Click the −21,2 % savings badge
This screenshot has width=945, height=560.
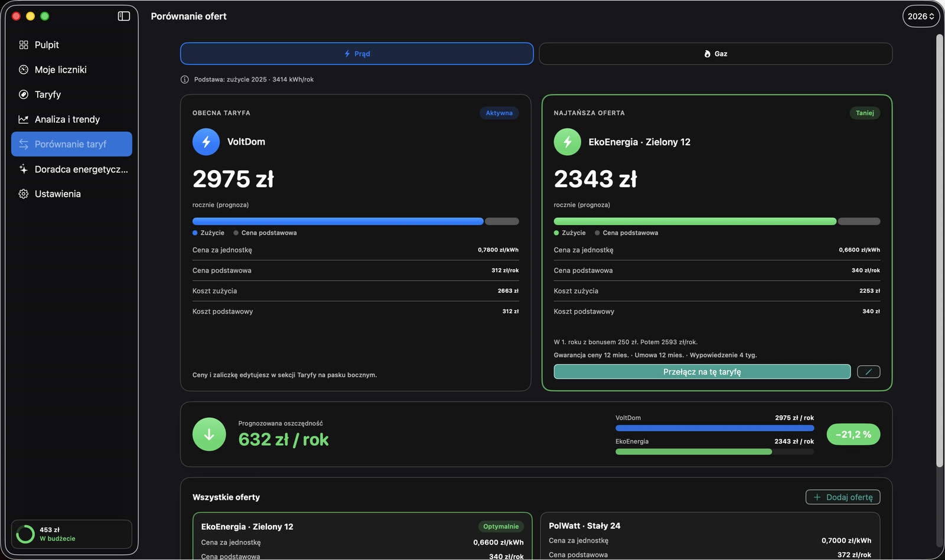853,434
